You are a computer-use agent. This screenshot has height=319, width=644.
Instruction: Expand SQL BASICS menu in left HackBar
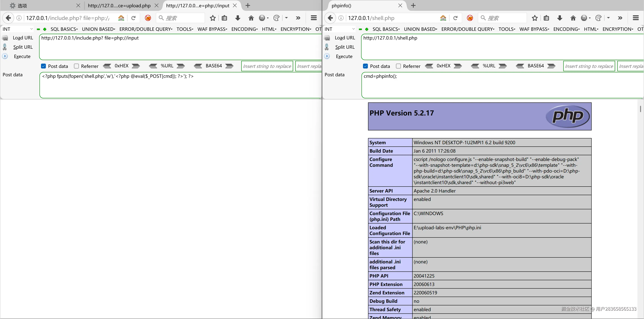(64, 29)
